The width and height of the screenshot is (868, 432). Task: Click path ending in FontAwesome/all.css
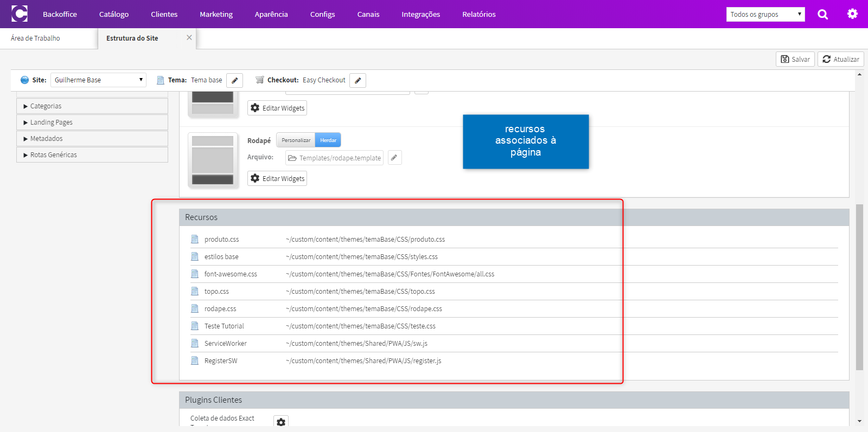pos(390,274)
